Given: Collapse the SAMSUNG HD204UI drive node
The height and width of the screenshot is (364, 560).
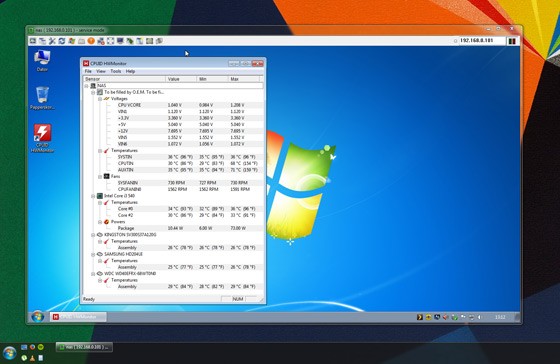Looking at the screenshot, I should [93, 254].
